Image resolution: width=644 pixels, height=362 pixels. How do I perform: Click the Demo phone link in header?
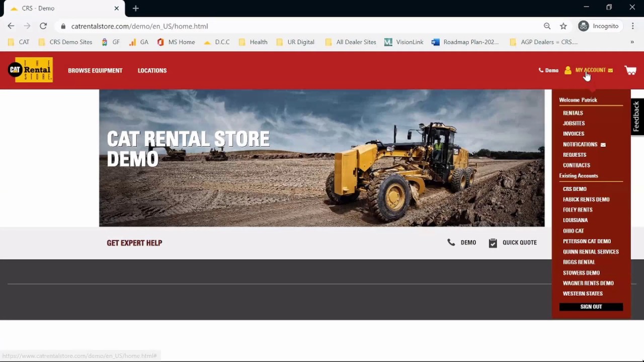(552, 70)
